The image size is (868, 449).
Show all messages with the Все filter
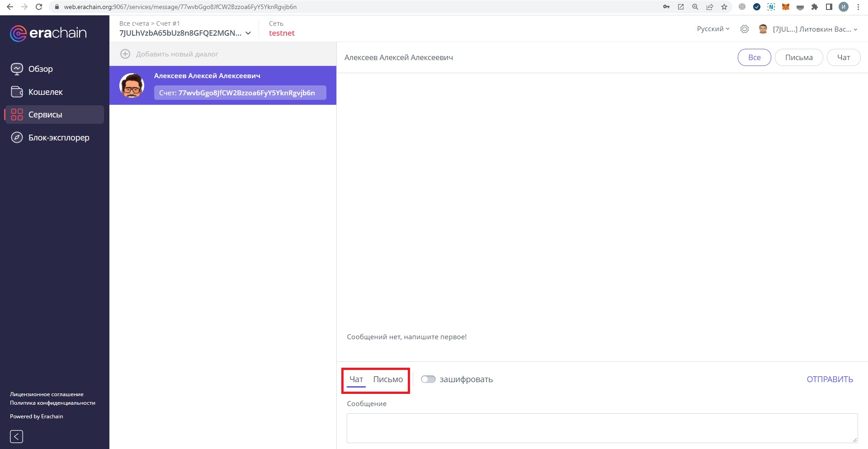tap(754, 57)
